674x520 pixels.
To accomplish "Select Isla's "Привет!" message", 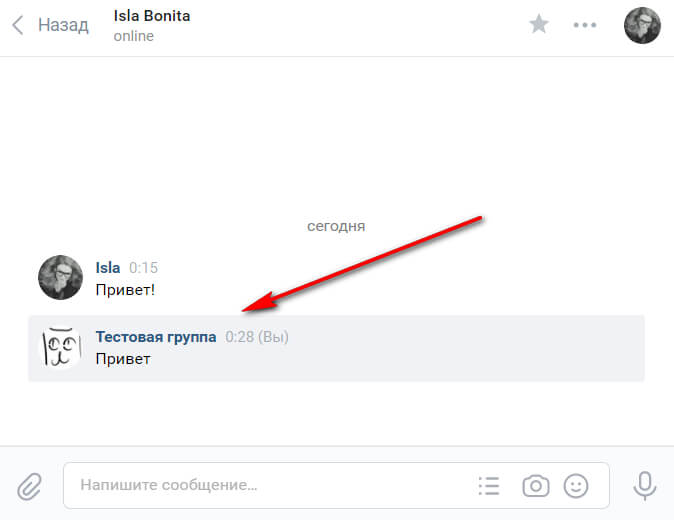I will point(125,290).
